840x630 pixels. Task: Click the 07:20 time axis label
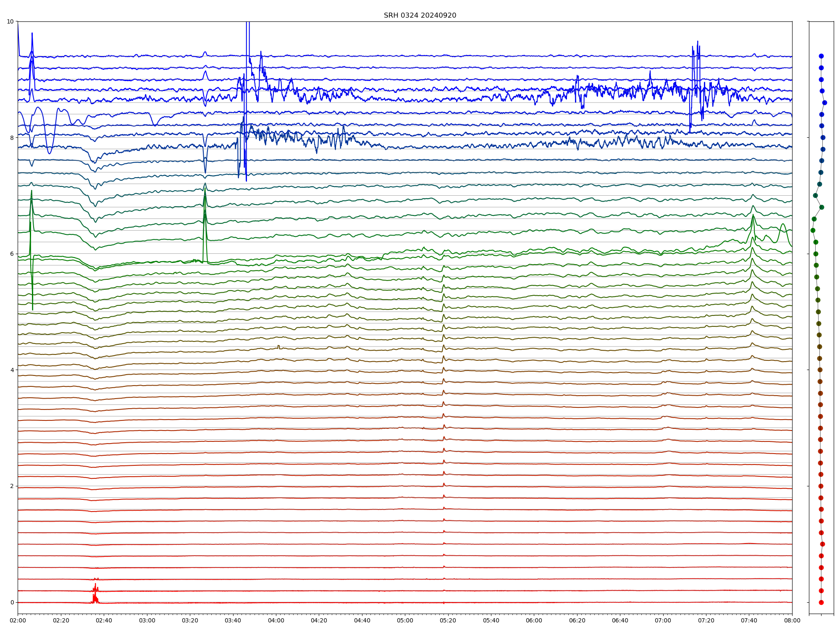point(706,620)
